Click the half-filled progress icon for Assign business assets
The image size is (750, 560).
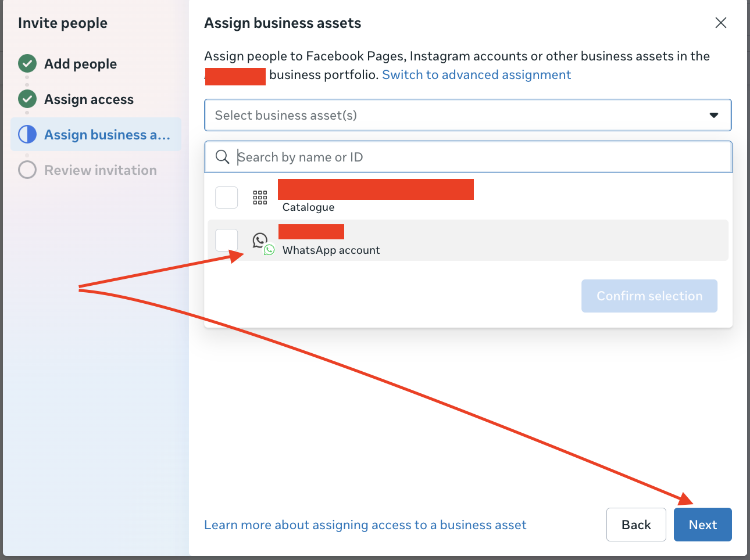[27, 134]
